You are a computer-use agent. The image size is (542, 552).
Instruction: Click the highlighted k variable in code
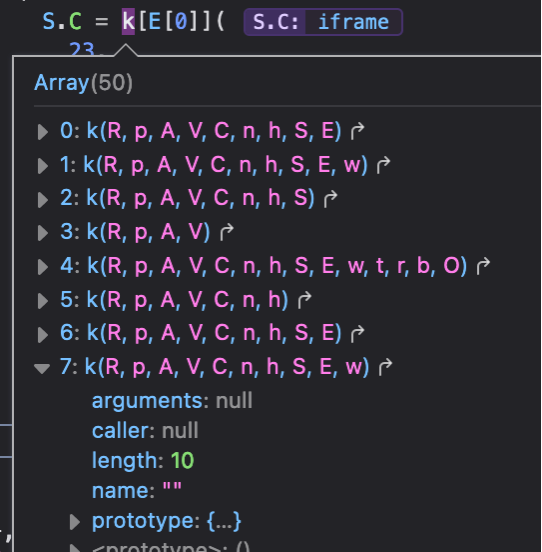tap(128, 22)
